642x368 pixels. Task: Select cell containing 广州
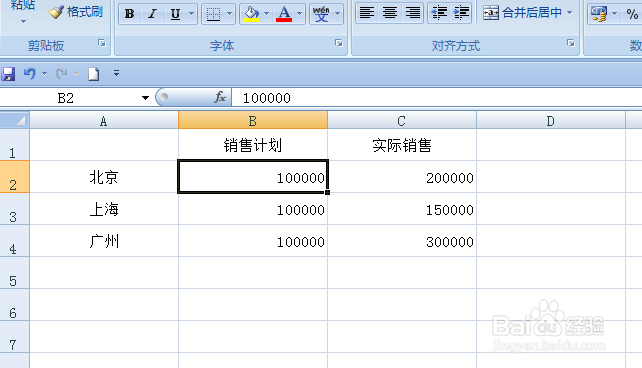pos(104,241)
